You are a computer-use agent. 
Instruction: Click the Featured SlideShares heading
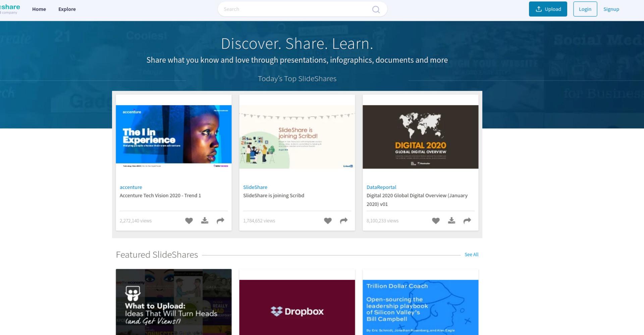[x=157, y=255]
